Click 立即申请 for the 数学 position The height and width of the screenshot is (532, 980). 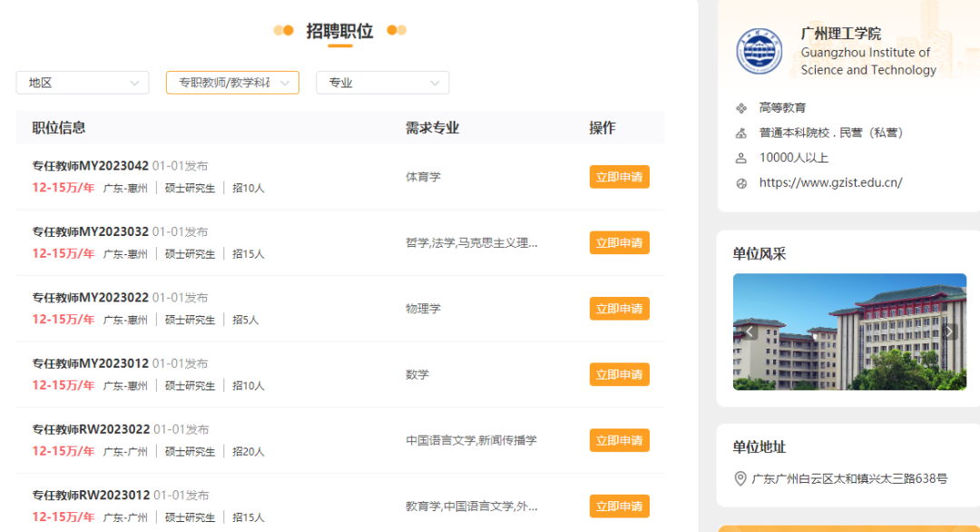[619, 374]
